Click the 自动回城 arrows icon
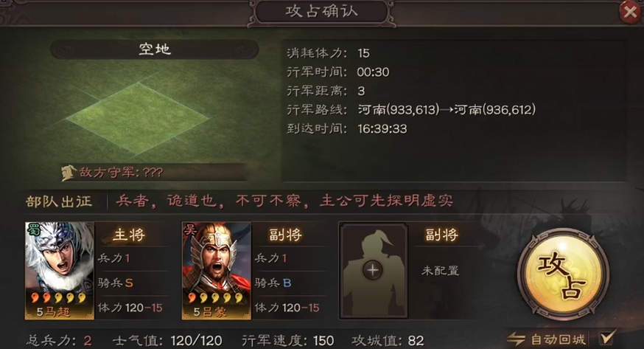 (516, 339)
